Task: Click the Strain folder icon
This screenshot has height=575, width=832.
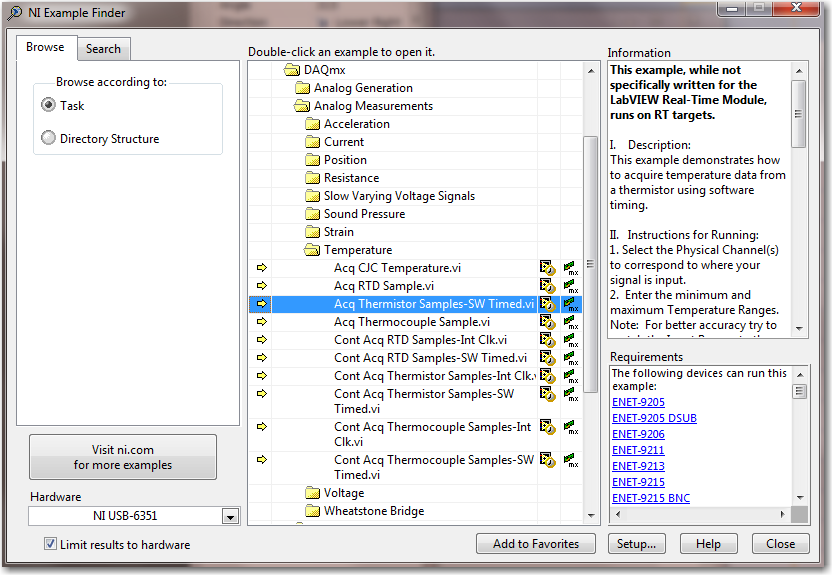Action: pos(313,232)
